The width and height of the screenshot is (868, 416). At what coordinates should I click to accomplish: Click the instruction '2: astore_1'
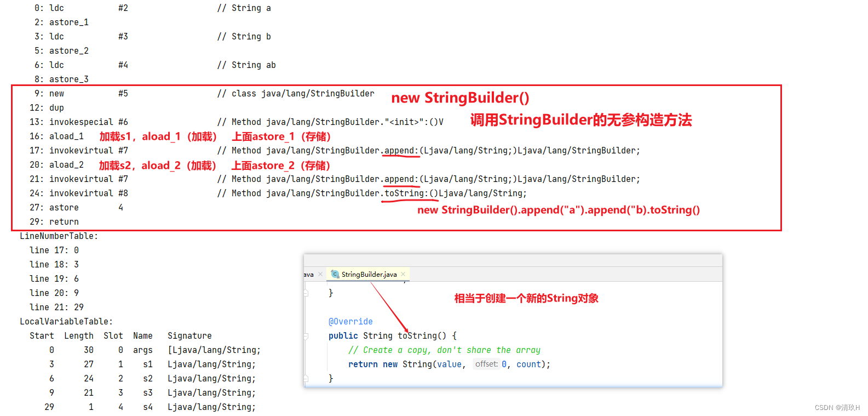pos(61,22)
